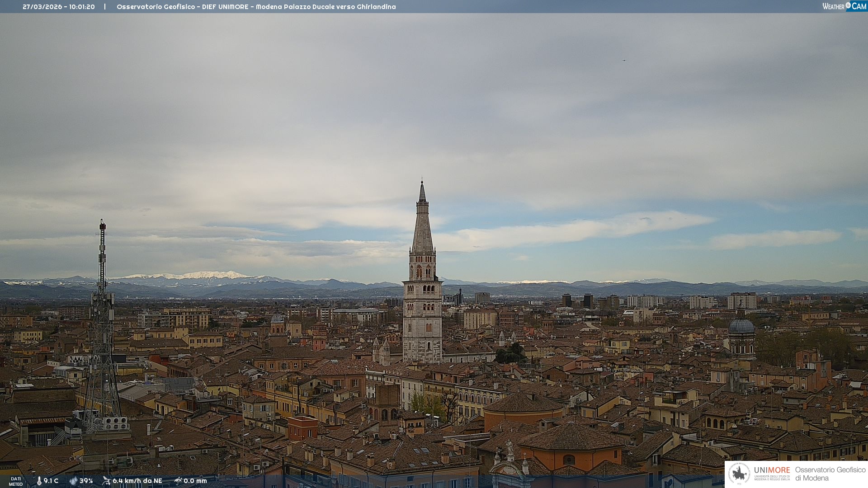Click the anemometer wind speed icon
The width and height of the screenshot is (868, 488).
[x=106, y=481]
